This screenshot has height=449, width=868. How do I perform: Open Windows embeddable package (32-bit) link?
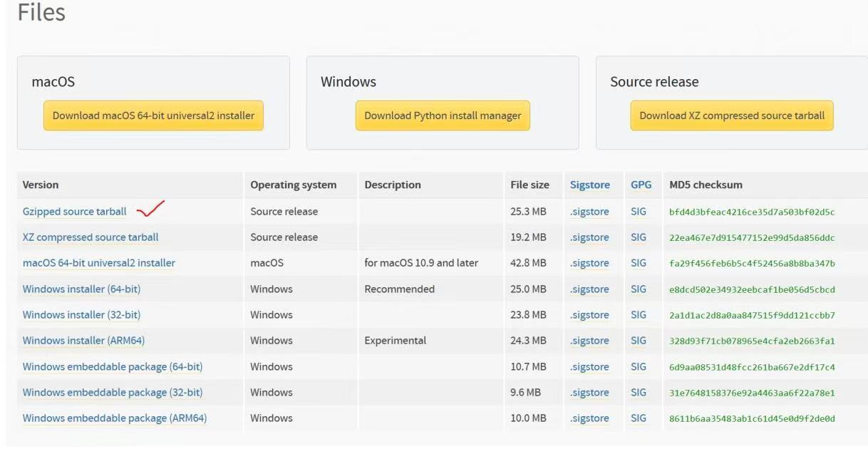tap(113, 393)
